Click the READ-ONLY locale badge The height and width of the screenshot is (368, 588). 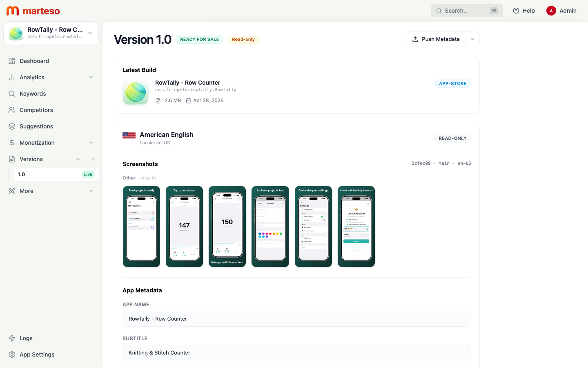coord(452,138)
